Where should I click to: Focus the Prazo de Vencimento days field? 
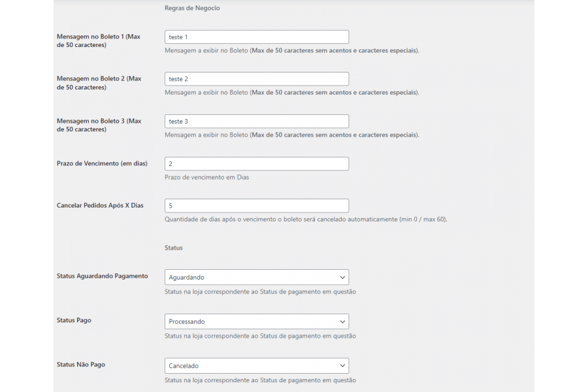coord(257,163)
